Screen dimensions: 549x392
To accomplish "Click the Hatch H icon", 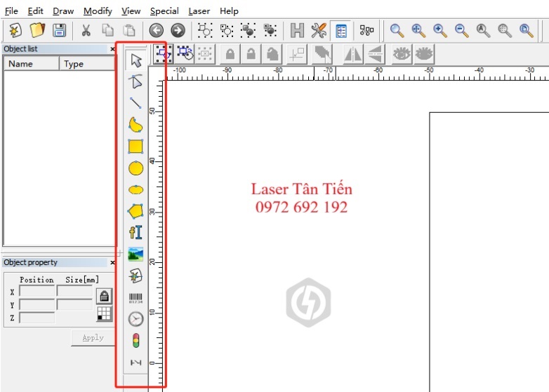I will point(297,30).
